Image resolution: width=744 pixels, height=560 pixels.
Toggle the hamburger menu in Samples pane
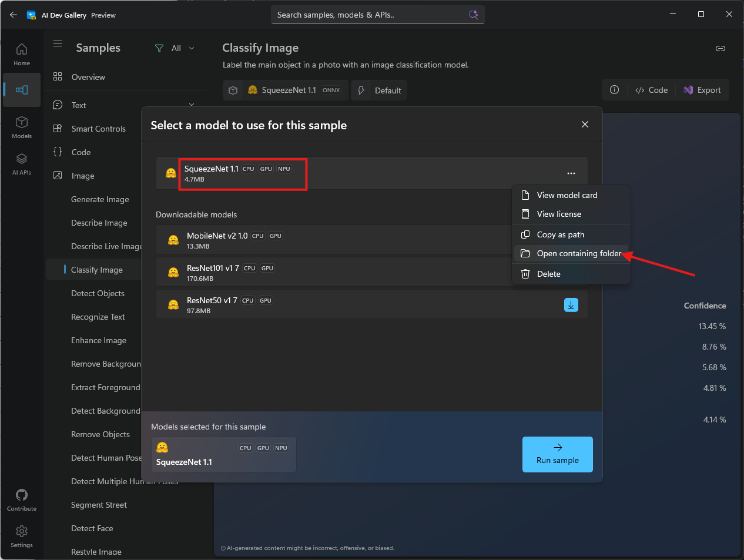[58, 43]
